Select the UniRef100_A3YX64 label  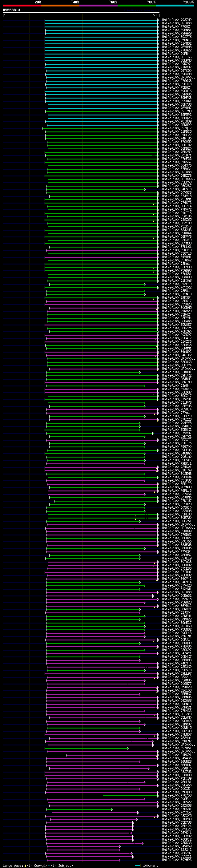177,494
